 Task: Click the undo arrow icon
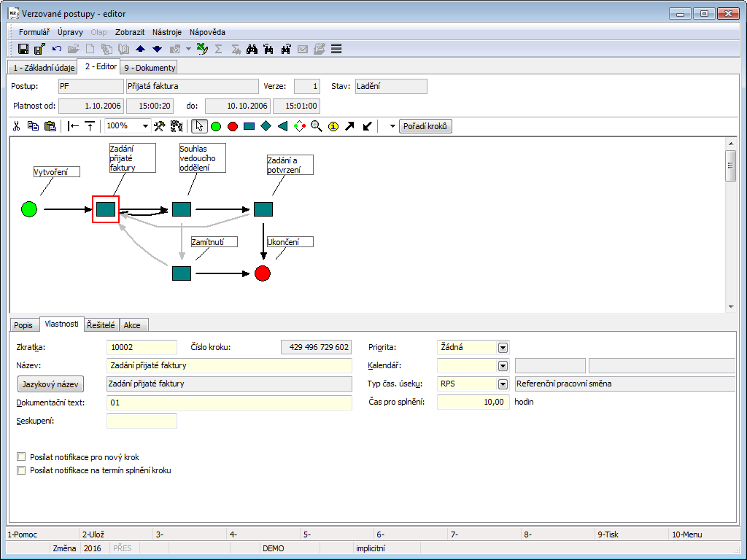click(x=57, y=49)
